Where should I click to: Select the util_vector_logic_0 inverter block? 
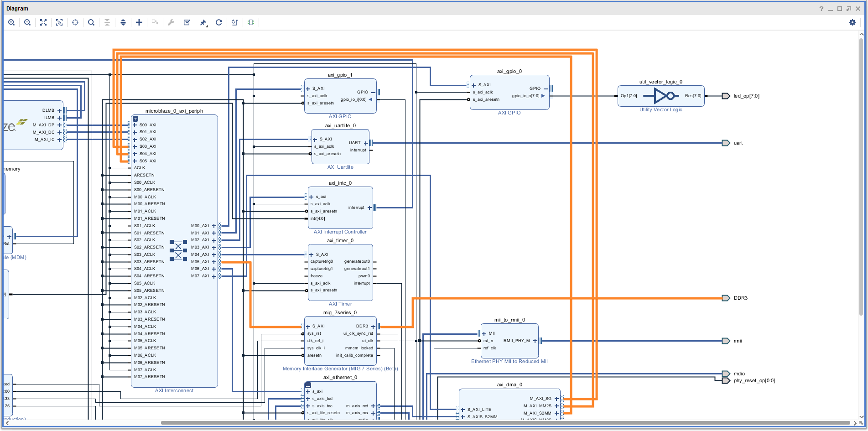point(660,96)
